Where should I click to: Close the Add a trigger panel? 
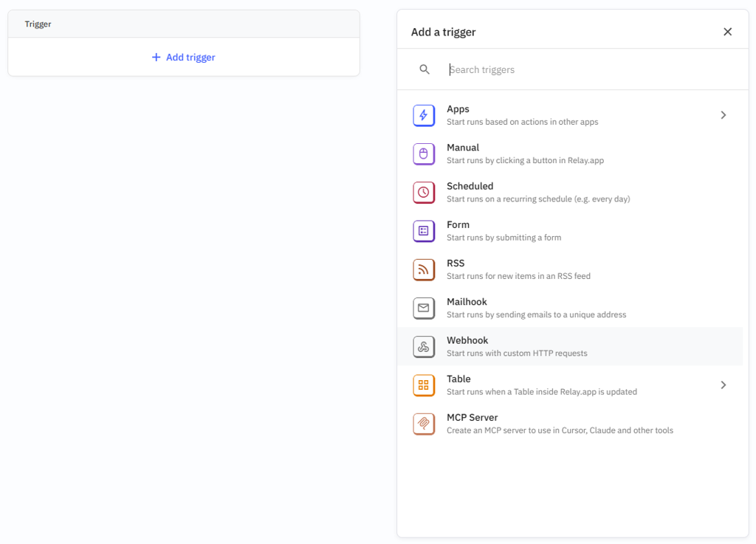click(727, 32)
